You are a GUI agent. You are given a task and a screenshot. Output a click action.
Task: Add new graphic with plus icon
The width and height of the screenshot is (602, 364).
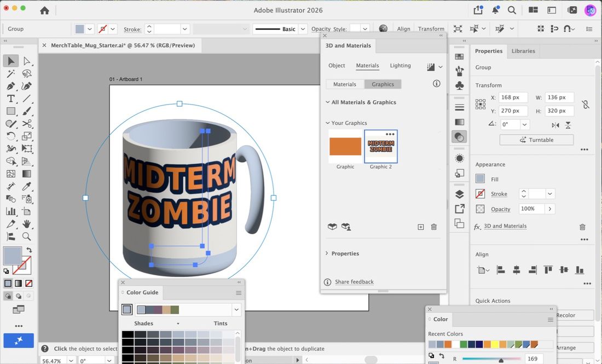tap(421, 227)
